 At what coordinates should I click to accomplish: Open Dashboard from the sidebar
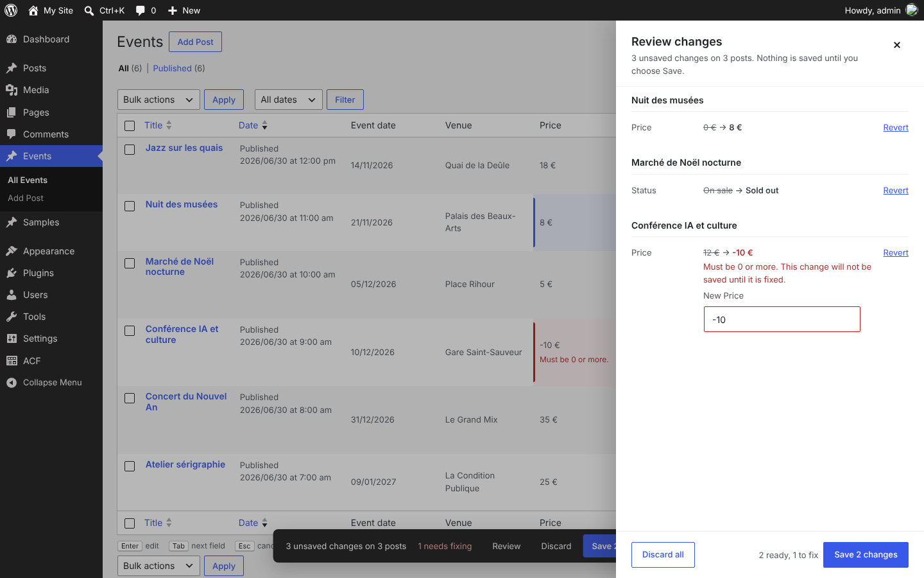pos(51,39)
